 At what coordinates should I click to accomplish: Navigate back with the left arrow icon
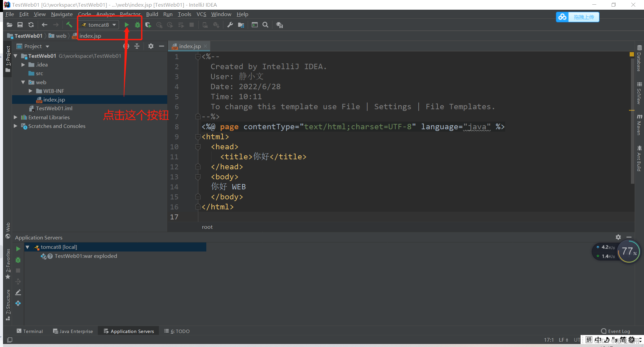[x=44, y=25]
